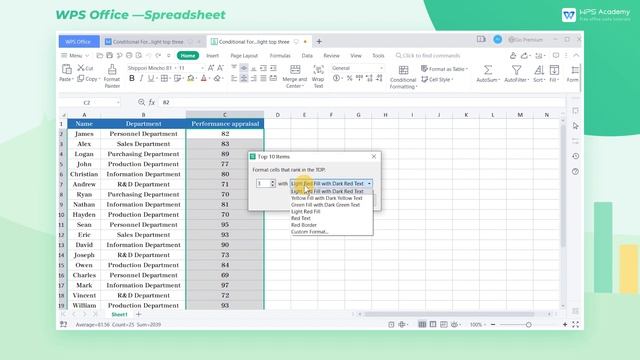640x360 pixels.
Task: Click cell with score 97 for Mark
Action: [x=225, y=285]
